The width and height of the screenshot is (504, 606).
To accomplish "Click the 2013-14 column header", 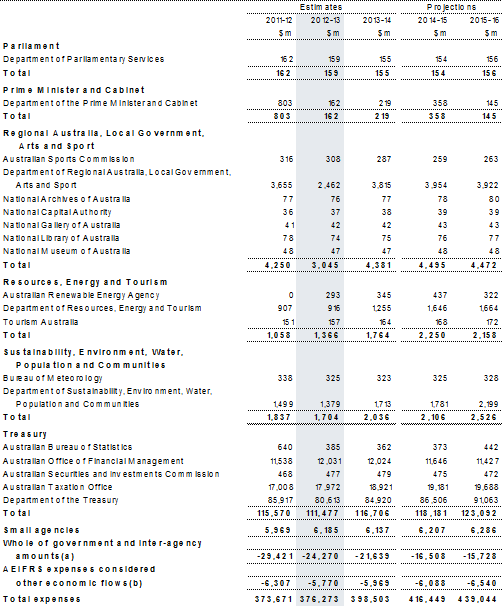I will [377, 20].
